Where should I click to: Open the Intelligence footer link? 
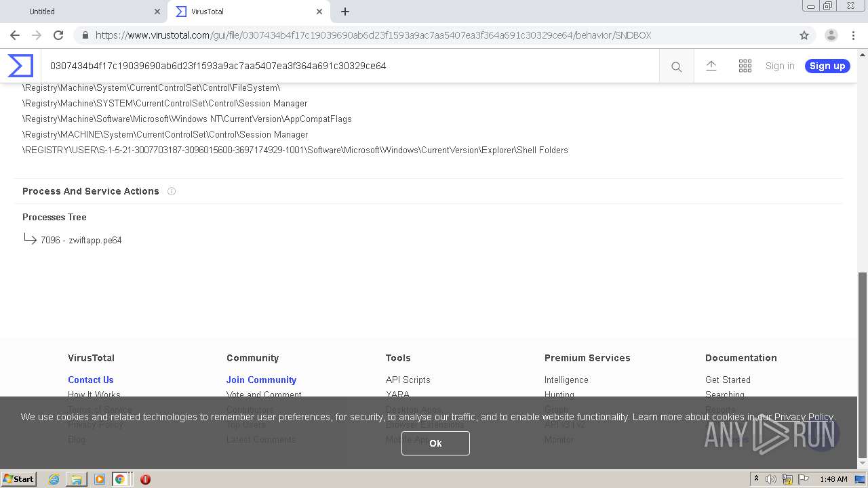point(566,380)
